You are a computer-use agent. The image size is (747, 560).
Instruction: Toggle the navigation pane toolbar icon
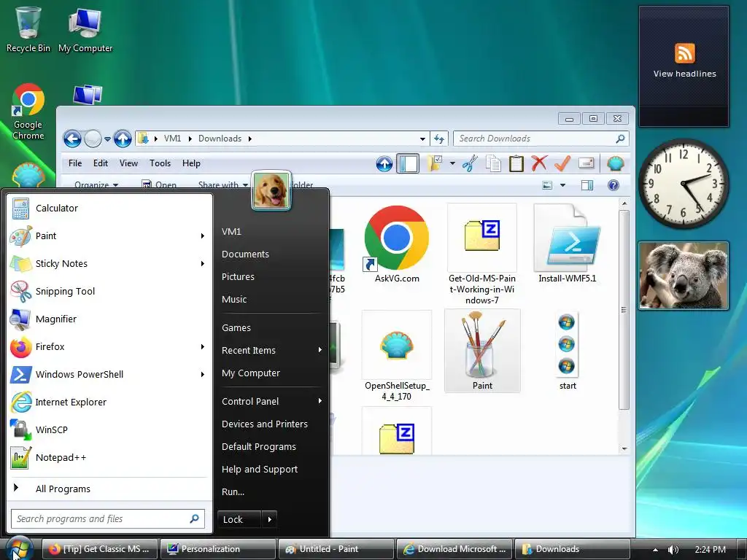coord(408,163)
